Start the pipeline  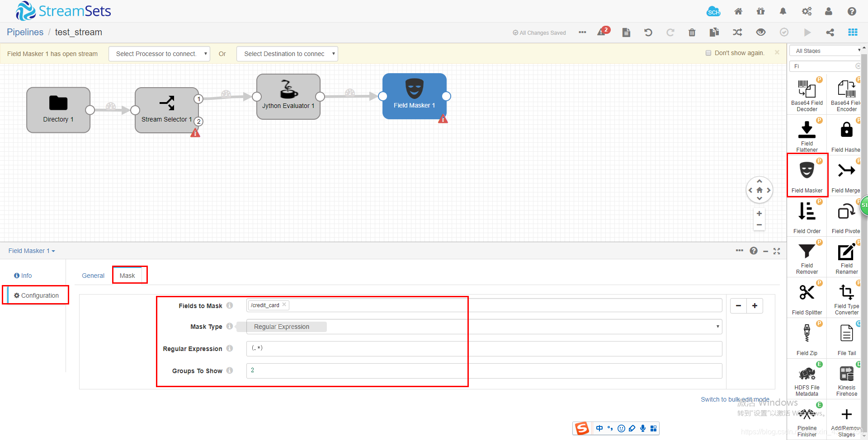click(807, 32)
